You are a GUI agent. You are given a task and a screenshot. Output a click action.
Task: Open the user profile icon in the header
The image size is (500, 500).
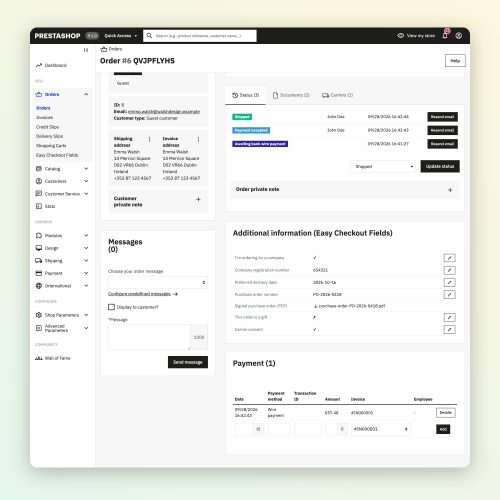click(459, 36)
